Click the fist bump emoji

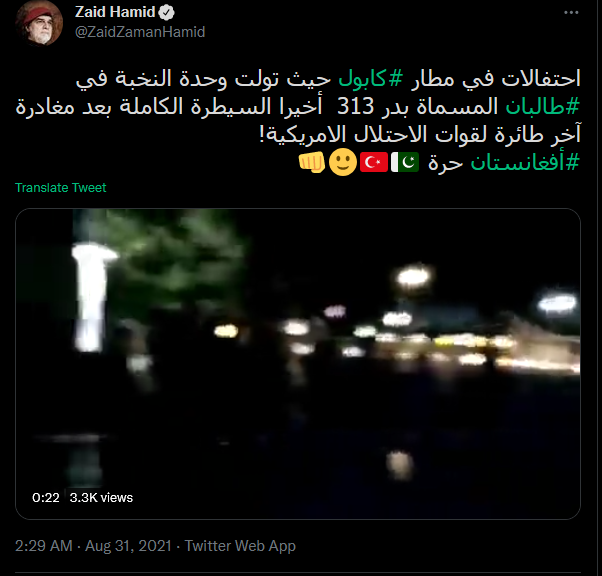coord(312,162)
